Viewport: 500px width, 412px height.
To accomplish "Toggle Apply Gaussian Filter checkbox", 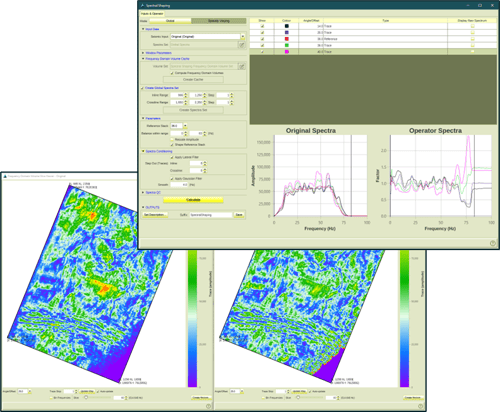I will point(172,179).
